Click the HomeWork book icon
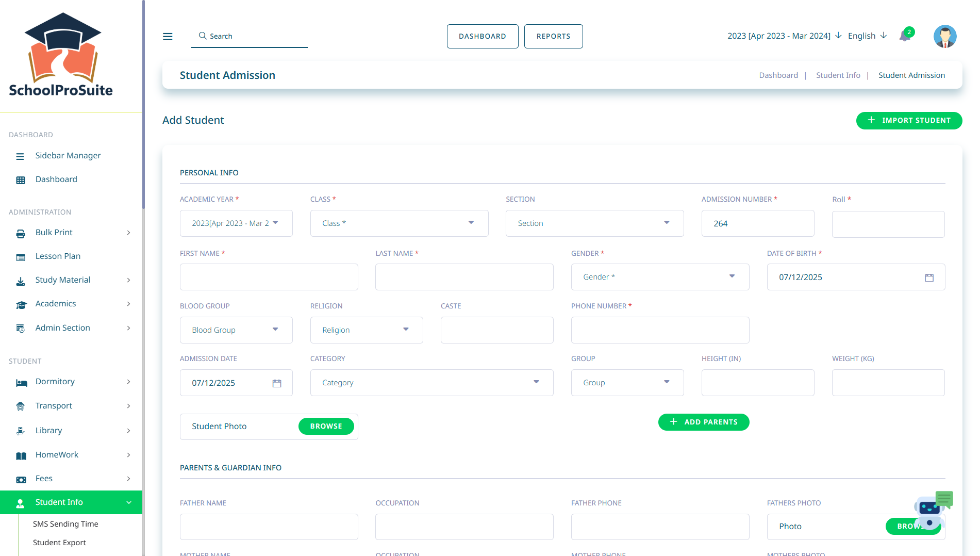The image size is (980, 556). (x=20, y=455)
